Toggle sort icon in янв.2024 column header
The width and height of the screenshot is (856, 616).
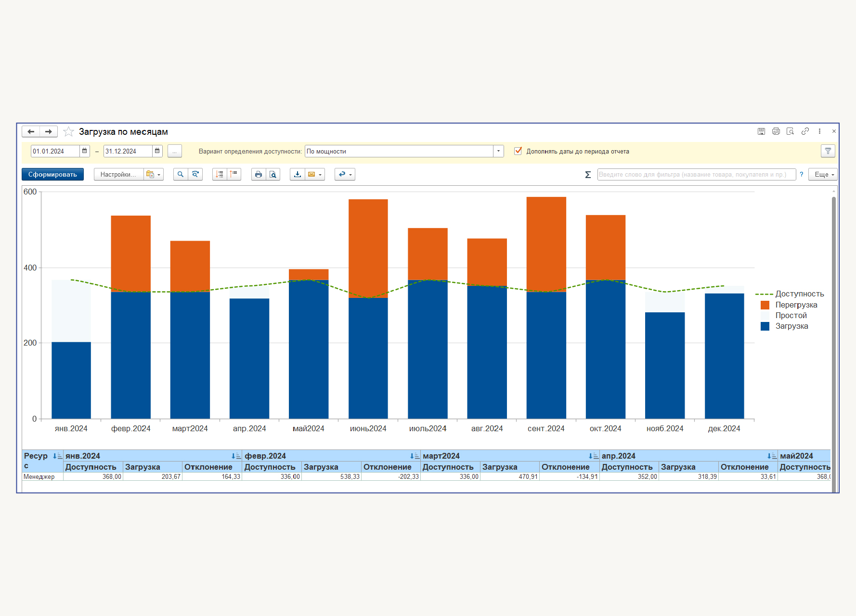pos(235,456)
